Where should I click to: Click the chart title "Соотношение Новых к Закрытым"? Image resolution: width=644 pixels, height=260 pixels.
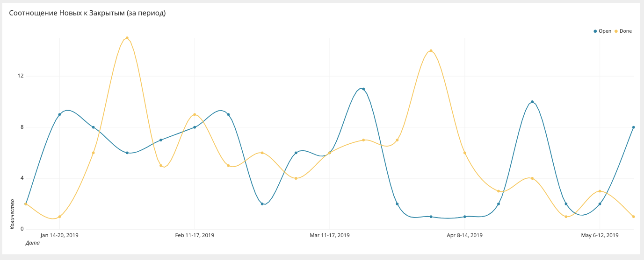coord(87,13)
